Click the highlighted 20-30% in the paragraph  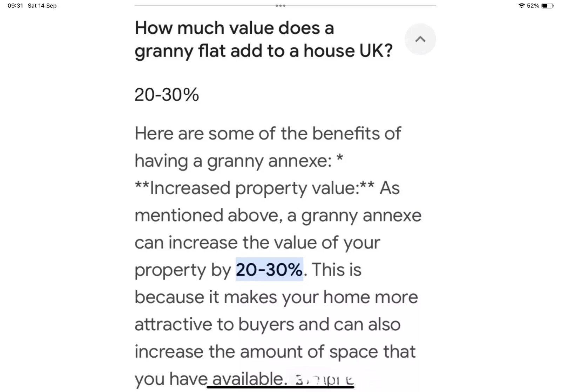[x=269, y=269]
